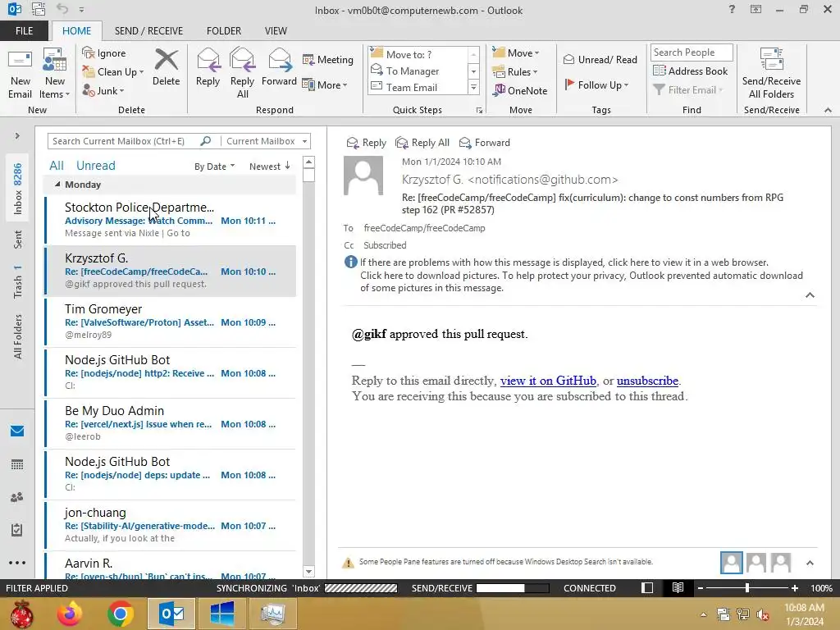Open Tim Gromeyer's message

pyautogui.click(x=171, y=322)
